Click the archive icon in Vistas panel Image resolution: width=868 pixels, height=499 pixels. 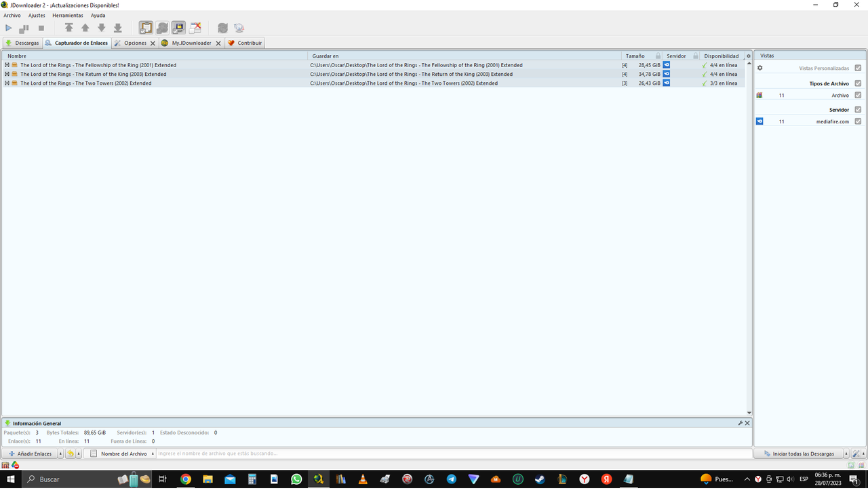pyautogui.click(x=759, y=95)
